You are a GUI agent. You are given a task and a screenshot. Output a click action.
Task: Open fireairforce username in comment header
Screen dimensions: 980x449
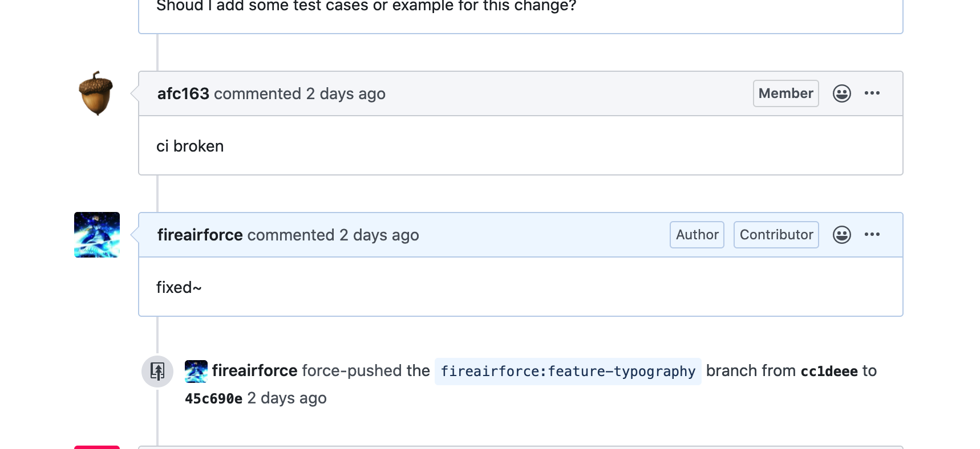point(200,235)
